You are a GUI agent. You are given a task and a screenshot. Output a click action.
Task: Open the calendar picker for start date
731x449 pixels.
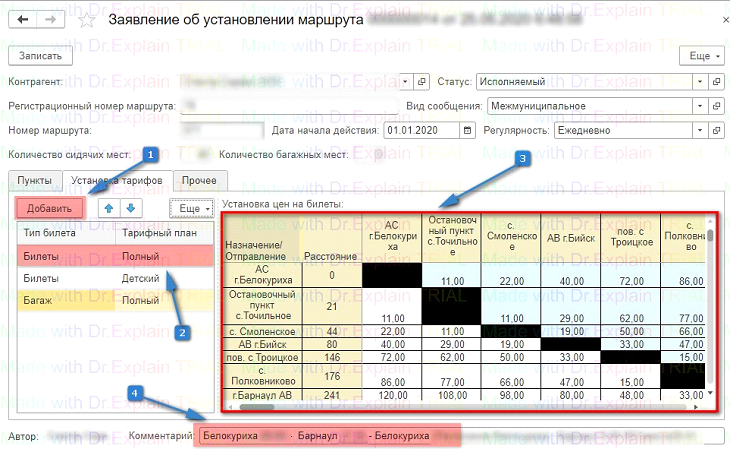(467, 130)
